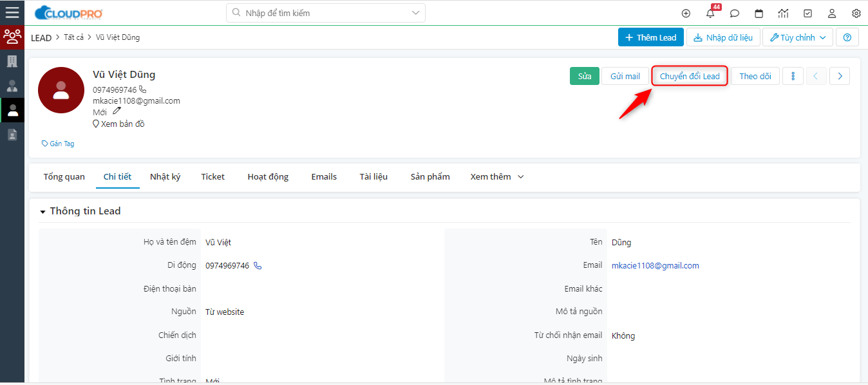Click the Vũ Việt Dũng heading name
This screenshot has width=868, height=385.
124,75
